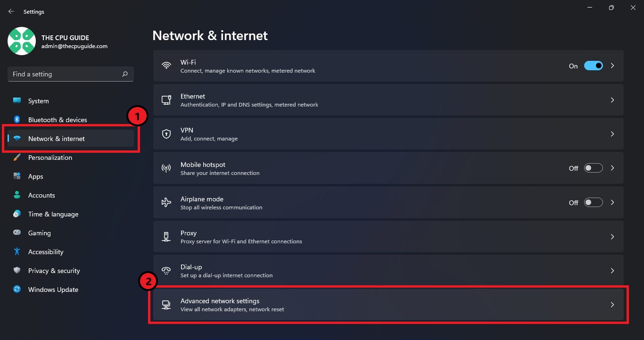Screen dimensions: 644x340
Task: Turn off the Wi-Fi toggle
Action: pyautogui.click(x=593, y=66)
